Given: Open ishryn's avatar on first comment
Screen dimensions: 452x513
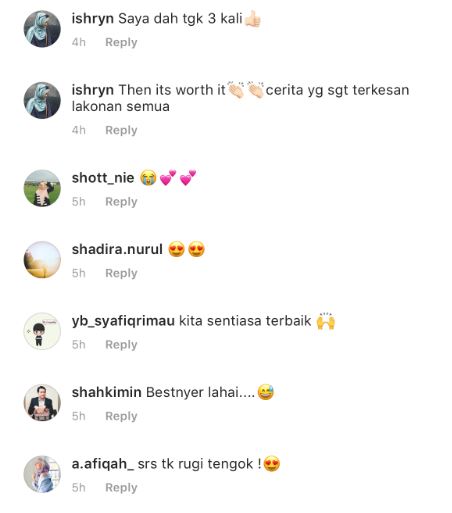Looking at the screenshot, I should 42,29.
